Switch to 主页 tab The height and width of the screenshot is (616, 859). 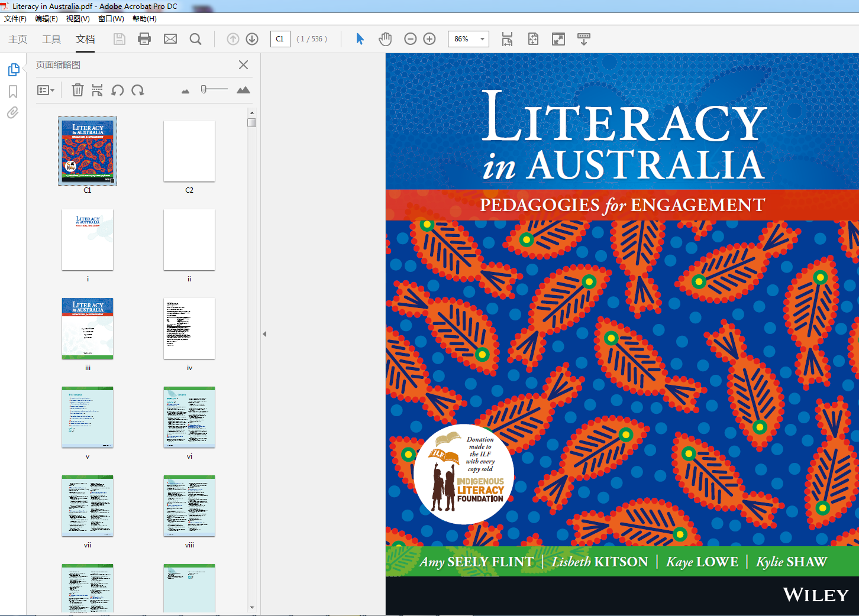tap(18, 39)
